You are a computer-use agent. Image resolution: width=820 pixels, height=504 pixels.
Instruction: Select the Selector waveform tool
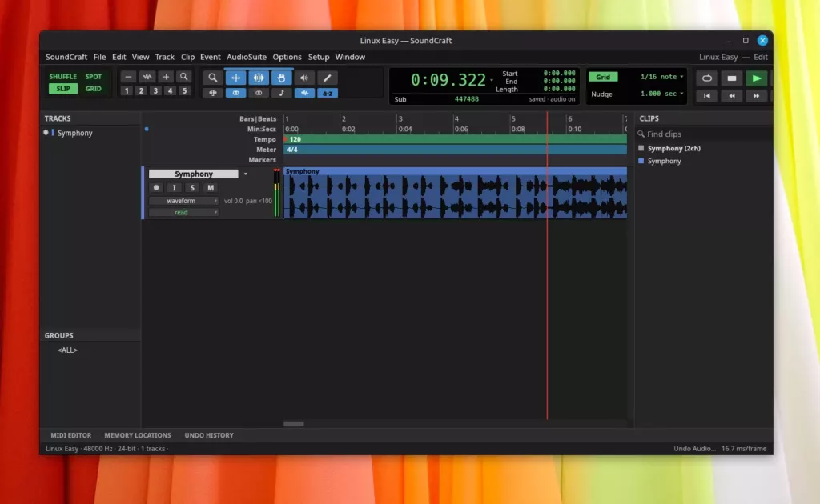pyautogui.click(x=259, y=78)
